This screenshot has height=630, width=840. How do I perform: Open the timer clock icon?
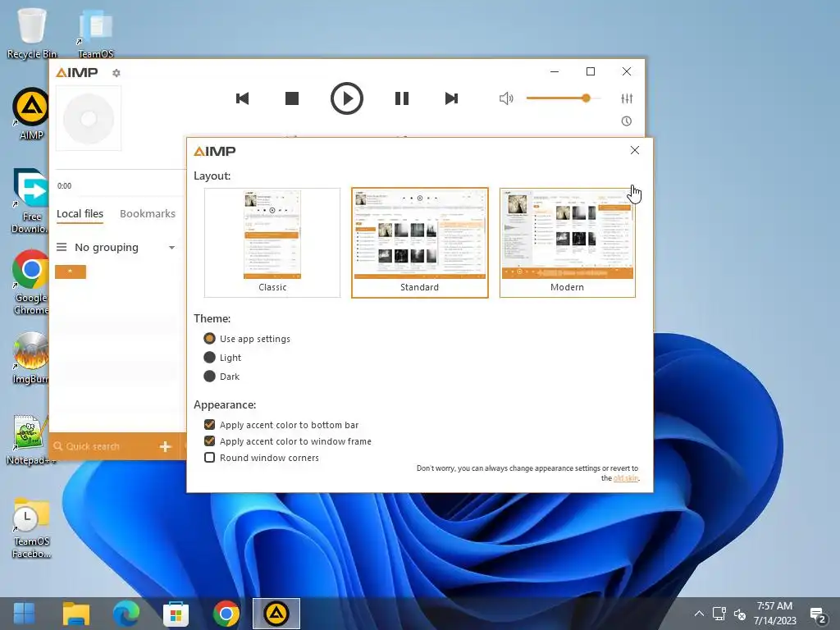[x=626, y=121]
